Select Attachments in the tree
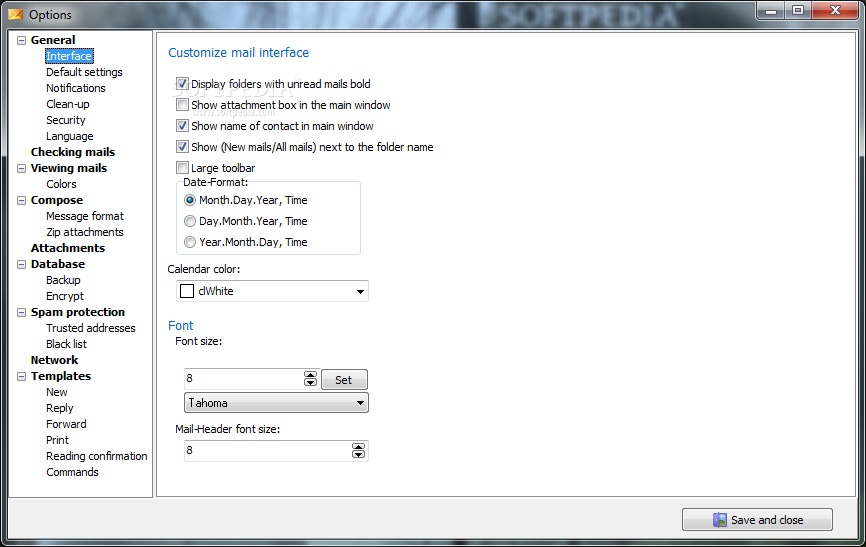 [68, 248]
